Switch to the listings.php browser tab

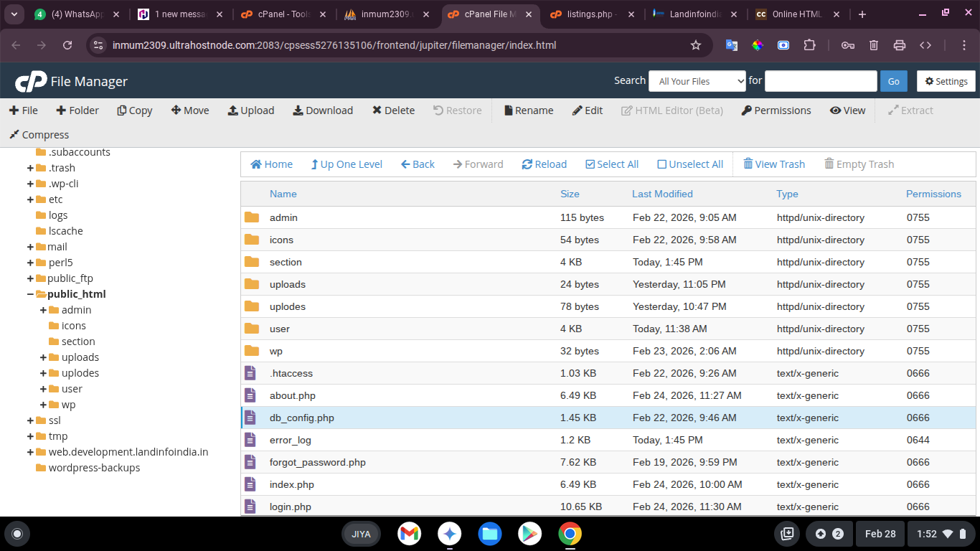coord(590,14)
